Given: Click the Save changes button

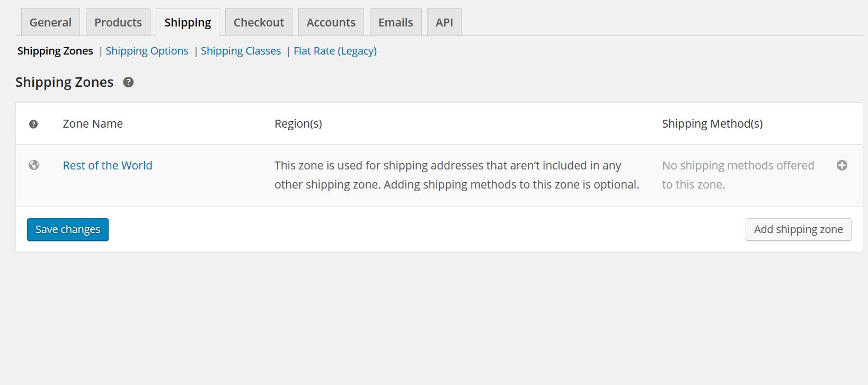Looking at the screenshot, I should click(68, 229).
